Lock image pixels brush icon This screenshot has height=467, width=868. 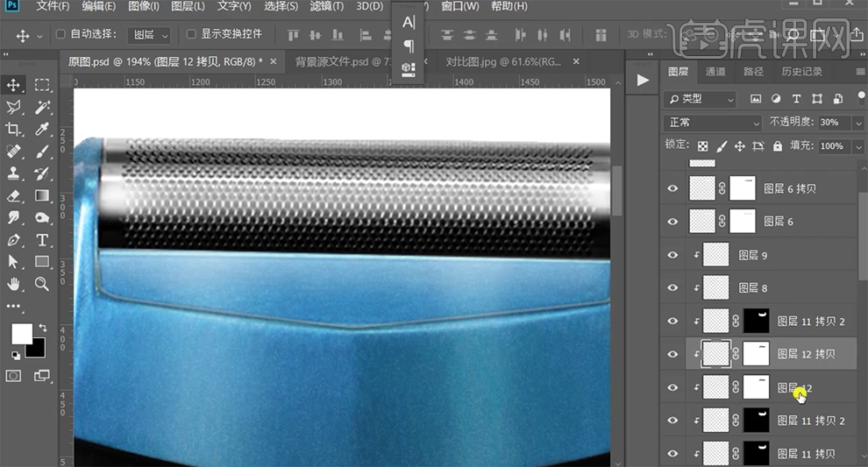pyautogui.click(x=722, y=146)
